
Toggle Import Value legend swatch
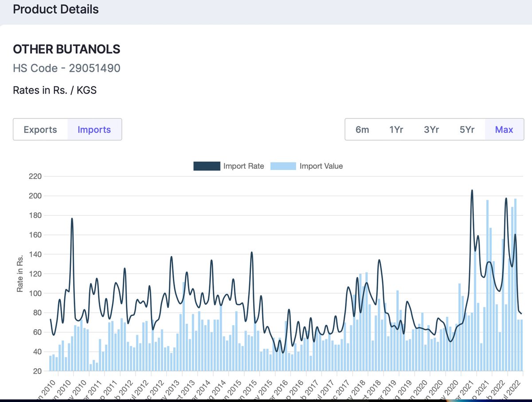tap(283, 166)
